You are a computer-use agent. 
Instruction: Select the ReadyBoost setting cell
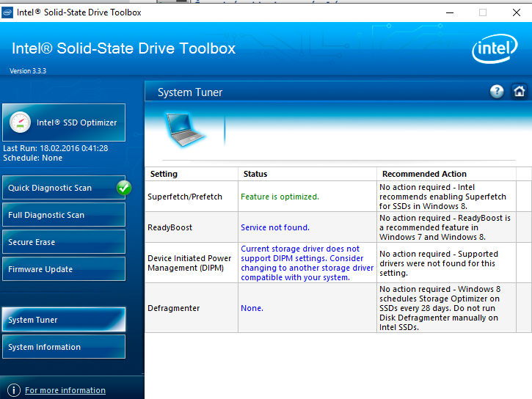click(192, 227)
